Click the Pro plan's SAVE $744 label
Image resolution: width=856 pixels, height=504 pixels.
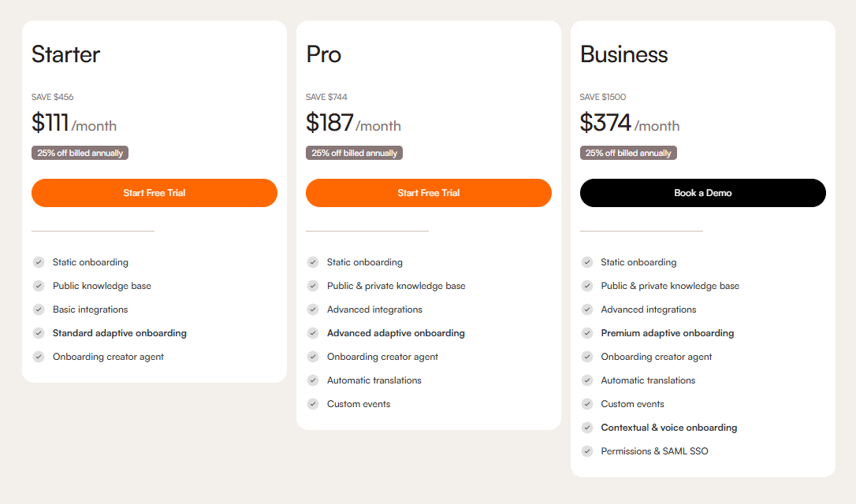coord(326,97)
